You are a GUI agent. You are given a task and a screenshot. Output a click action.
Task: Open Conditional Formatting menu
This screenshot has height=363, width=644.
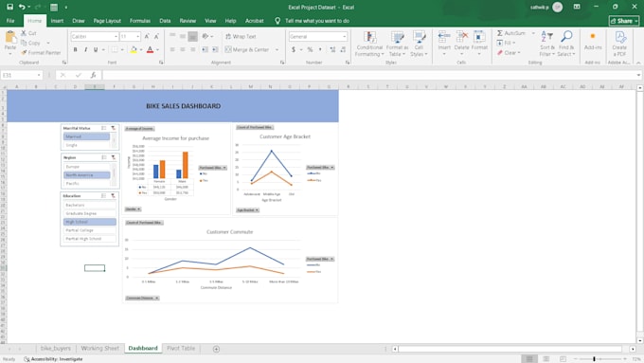[x=369, y=44]
